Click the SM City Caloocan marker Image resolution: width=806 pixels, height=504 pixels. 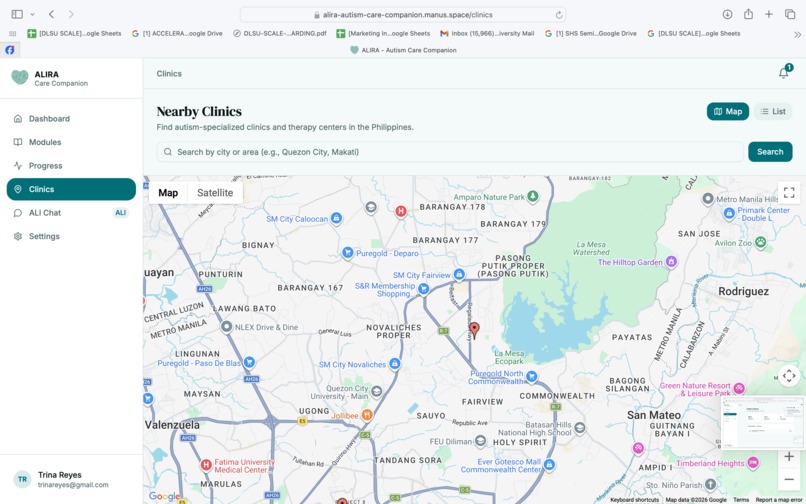[336, 219]
